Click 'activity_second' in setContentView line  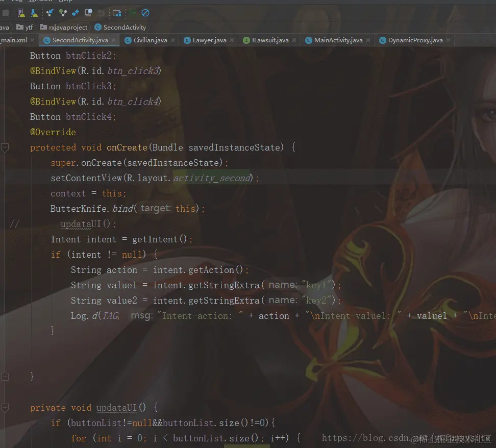coord(212,178)
